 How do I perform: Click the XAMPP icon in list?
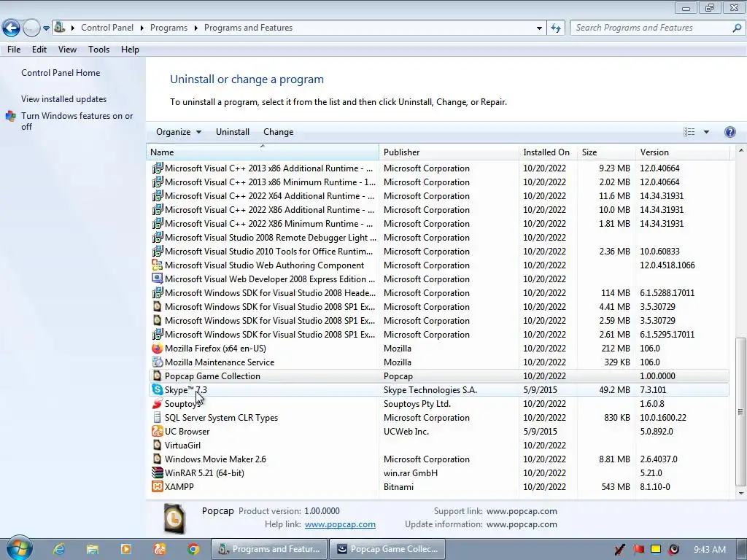tap(157, 486)
